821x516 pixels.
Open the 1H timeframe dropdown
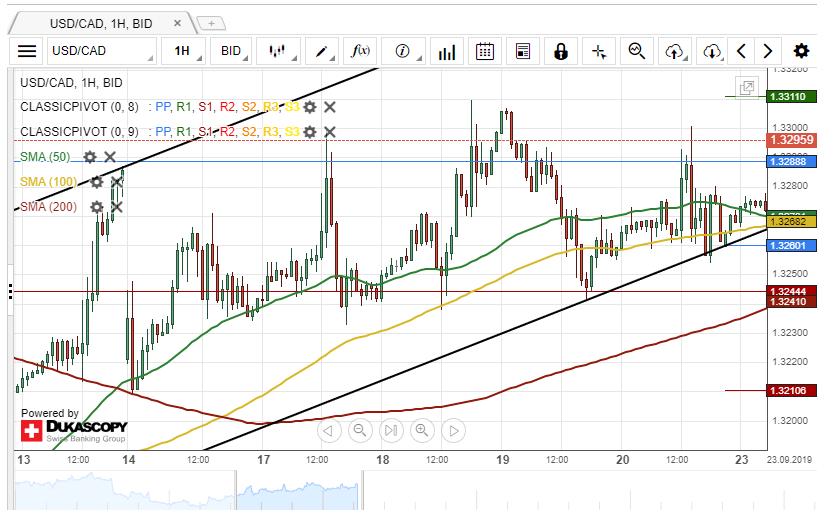(x=187, y=51)
